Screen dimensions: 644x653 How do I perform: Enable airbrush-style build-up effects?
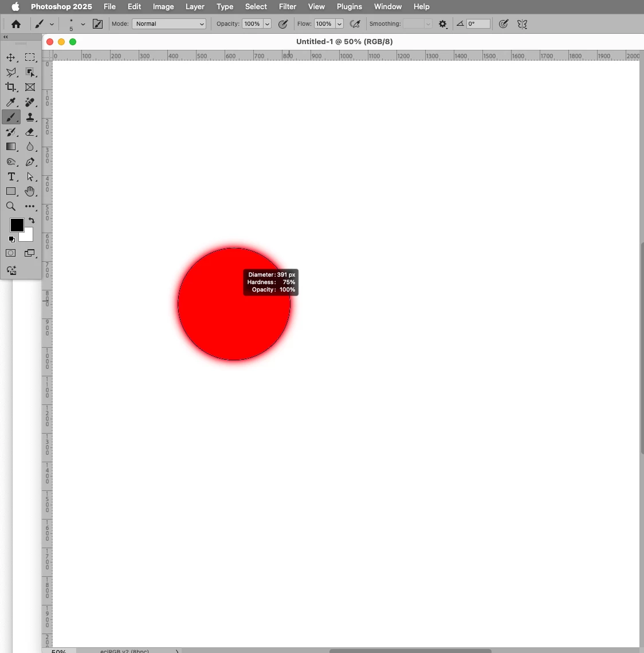(x=355, y=24)
